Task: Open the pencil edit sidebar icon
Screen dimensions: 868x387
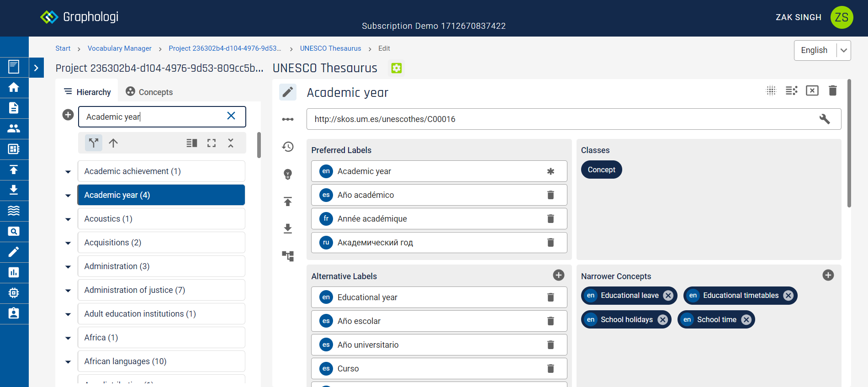Action: pos(14,252)
